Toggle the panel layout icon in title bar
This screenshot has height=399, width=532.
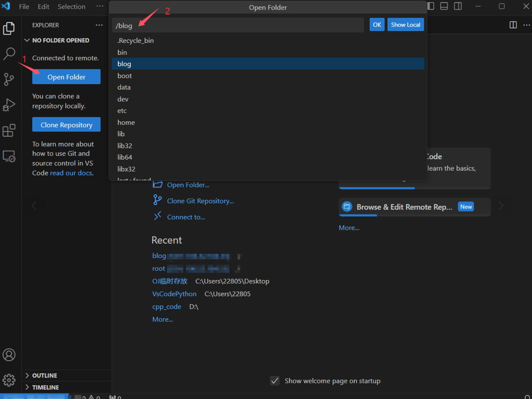(444, 6)
